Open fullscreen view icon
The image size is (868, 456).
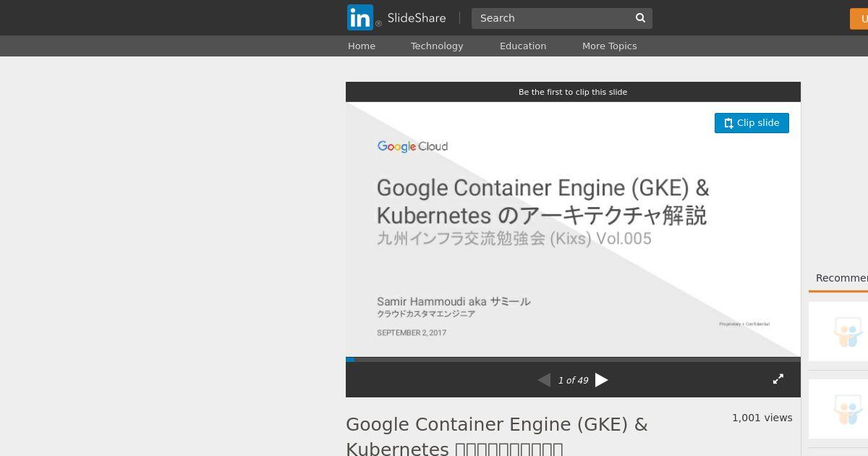pyautogui.click(x=778, y=379)
